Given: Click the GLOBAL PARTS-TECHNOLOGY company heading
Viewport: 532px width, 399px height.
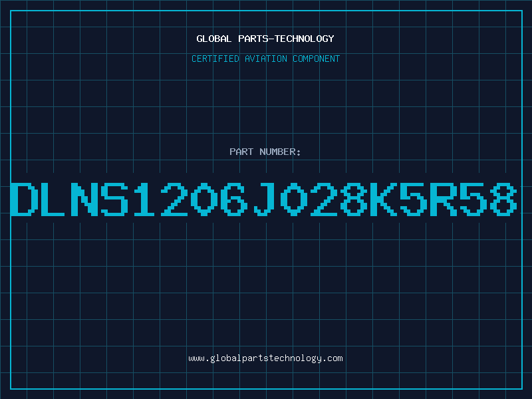Looking at the screenshot, I should (265, 39).
